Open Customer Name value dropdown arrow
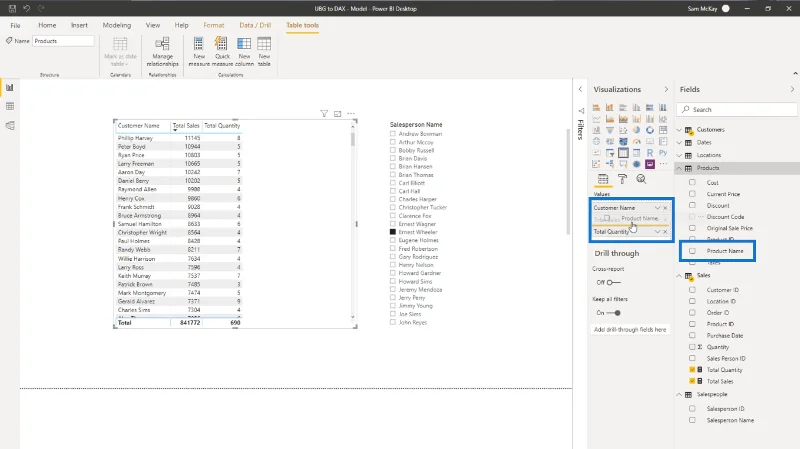The image size is (800, 449). pyautogui.click(x=657, y=208)
